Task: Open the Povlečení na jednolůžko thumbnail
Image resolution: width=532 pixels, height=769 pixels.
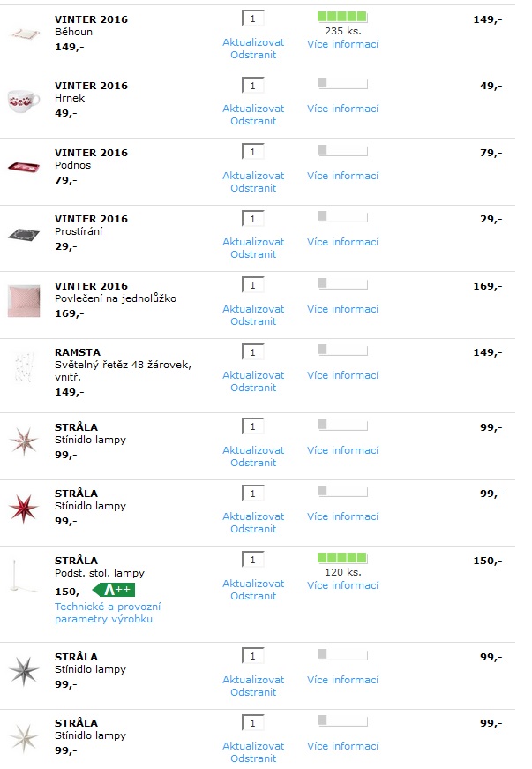Action: pos(24,301)
